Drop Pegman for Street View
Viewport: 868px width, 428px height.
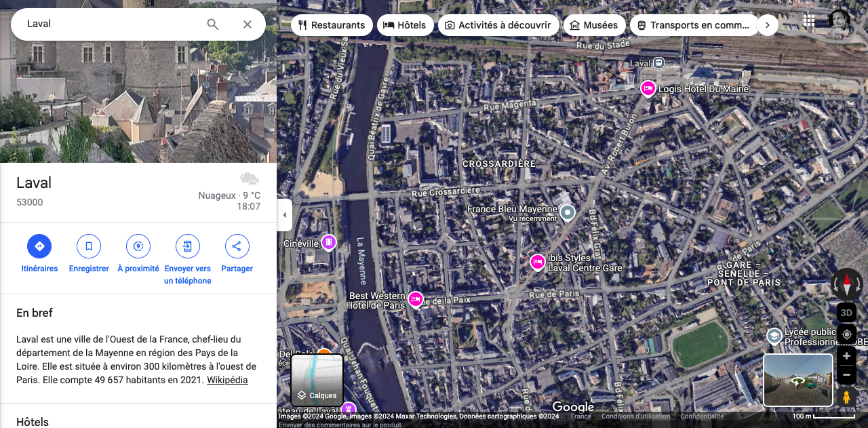(x=846, y=397)
